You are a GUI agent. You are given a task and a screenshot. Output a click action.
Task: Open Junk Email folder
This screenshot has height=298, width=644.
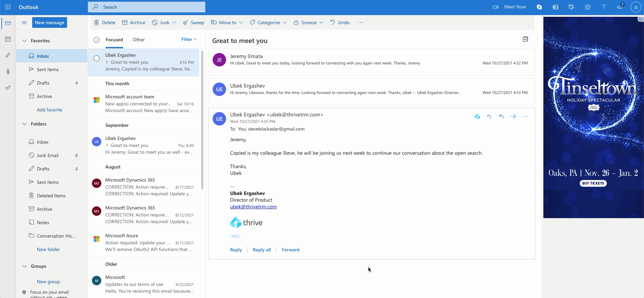coord(52,155)
